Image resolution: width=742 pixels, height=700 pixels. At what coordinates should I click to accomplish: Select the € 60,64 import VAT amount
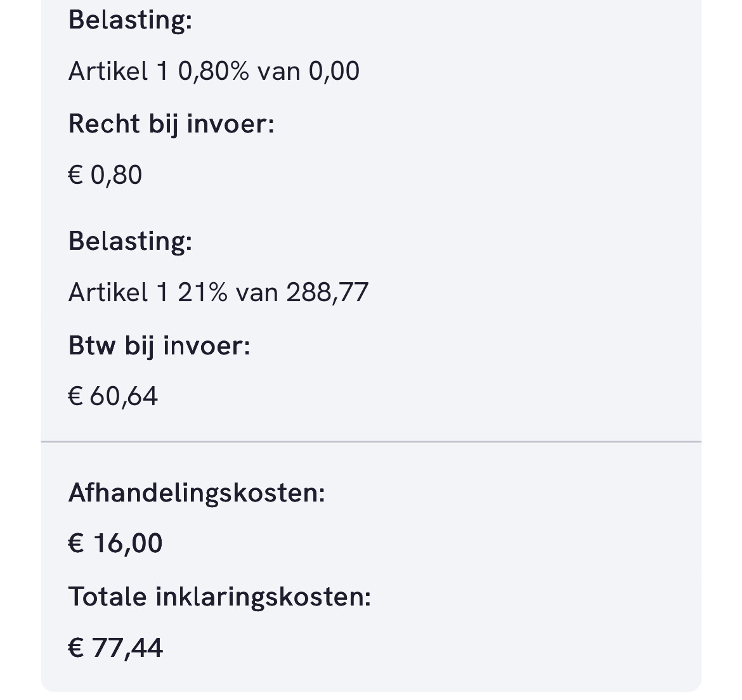pos(113,396)
